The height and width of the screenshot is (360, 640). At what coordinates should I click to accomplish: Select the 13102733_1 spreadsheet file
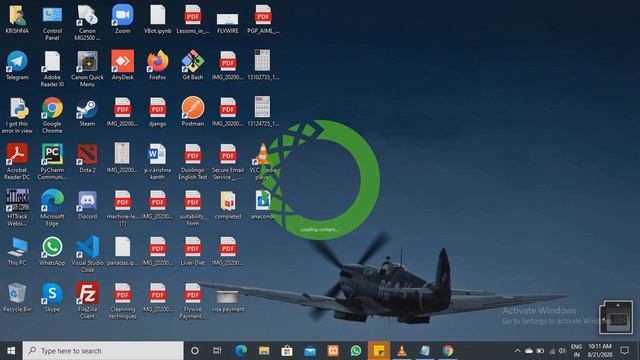click(263, 65)
